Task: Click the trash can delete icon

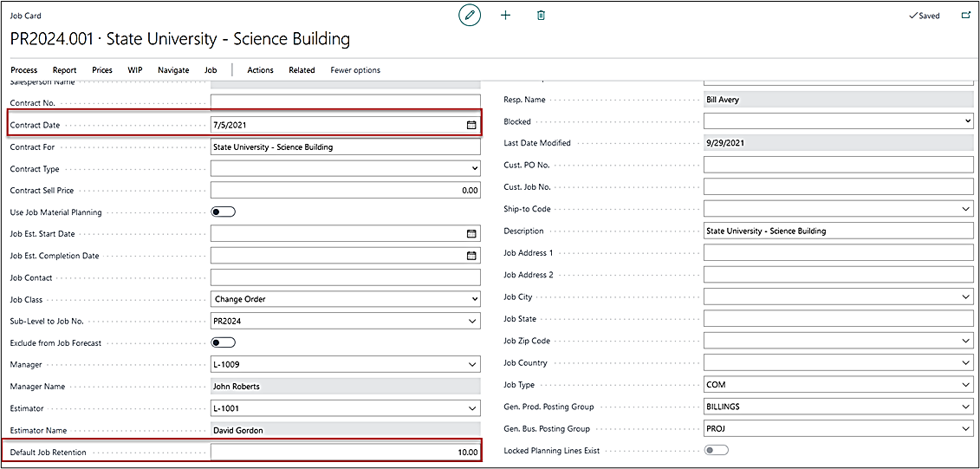Action: [x=541, y=16]
